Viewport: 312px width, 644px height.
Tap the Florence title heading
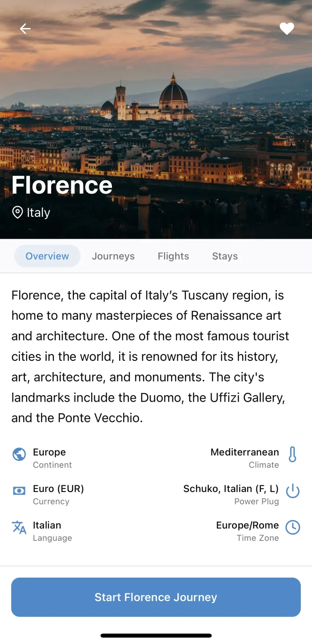point(62,185)
